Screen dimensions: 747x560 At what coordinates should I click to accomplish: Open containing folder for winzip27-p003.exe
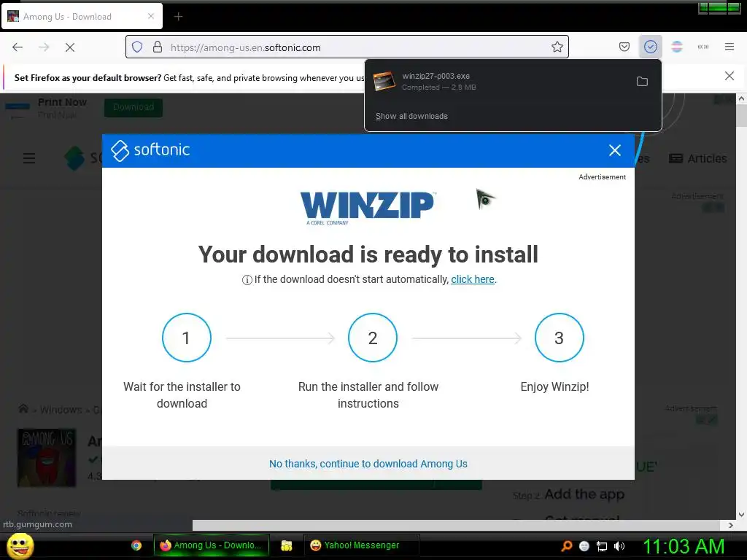point(642,82)
